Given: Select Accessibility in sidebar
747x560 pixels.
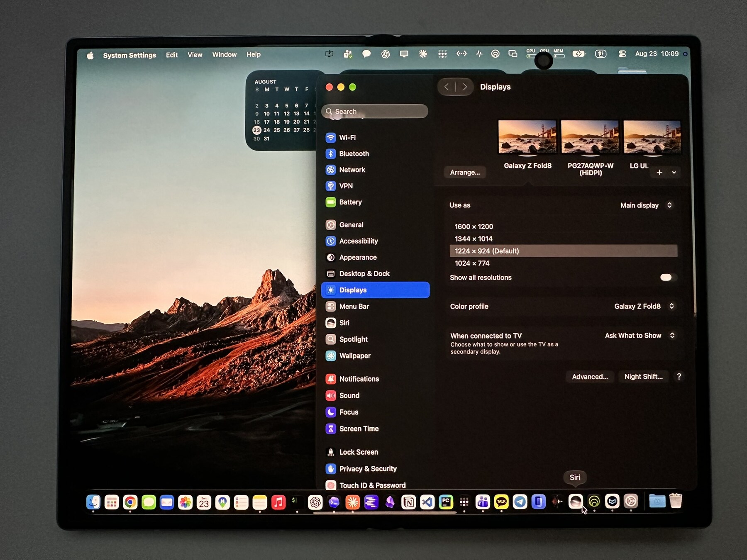Looking at the screenshot, I should click(375, 241).
